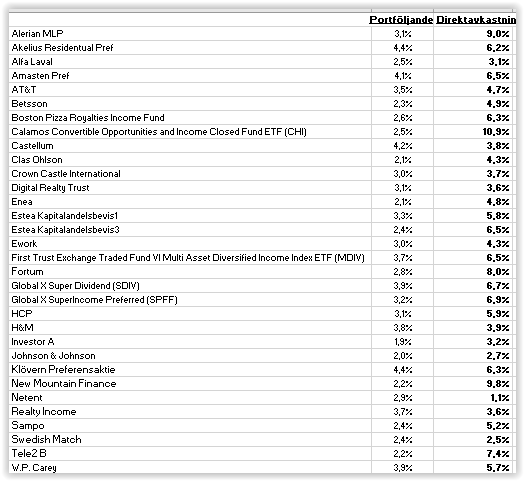Select the Investor A 1,9% share cell
Viewport: 524px width, 481px height.
pos(402,342)
